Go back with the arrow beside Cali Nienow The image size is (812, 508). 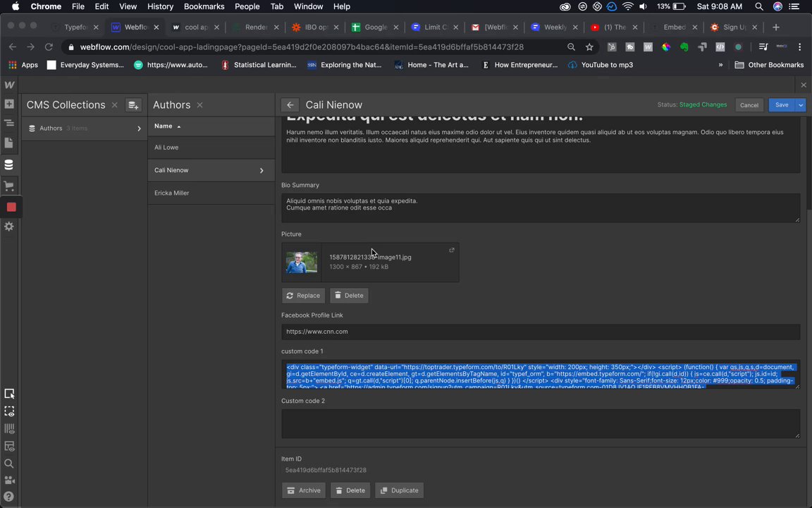click(x=290, y=104)
